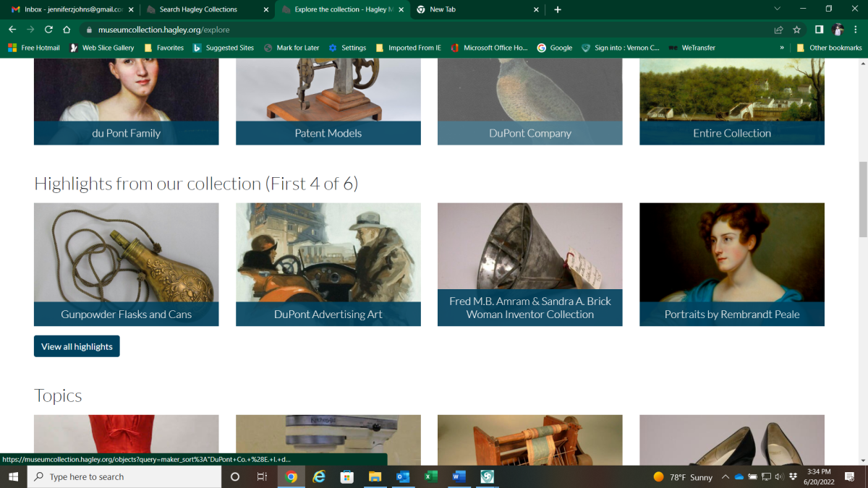Open Gunpowder Flasks and Cans highlight

tap(127, 265)
